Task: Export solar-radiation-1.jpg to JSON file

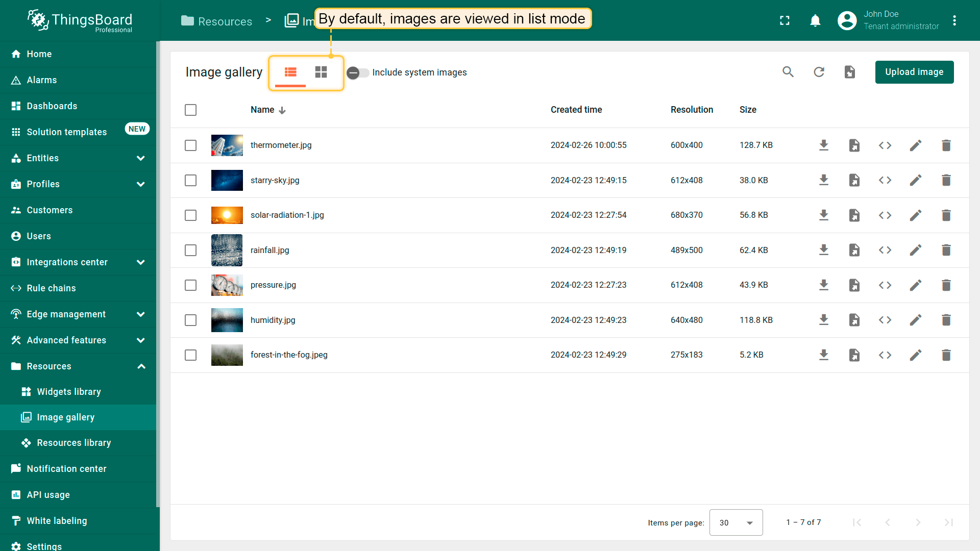Action: (x=854, y=215)
